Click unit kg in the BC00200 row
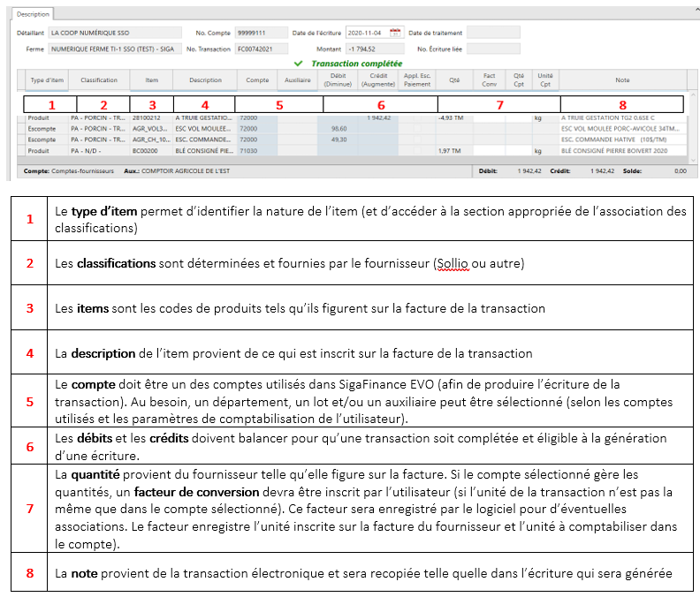 pos(537,151)
